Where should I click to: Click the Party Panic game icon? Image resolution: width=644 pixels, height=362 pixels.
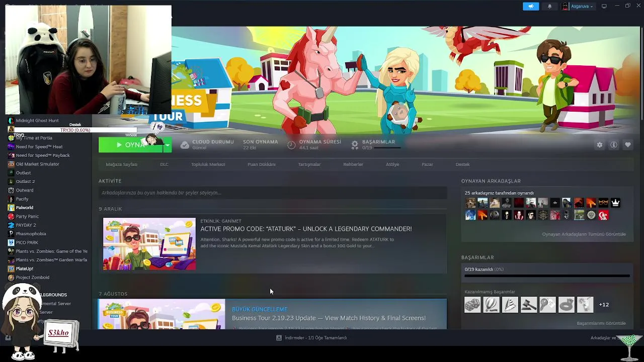(11, 216)
